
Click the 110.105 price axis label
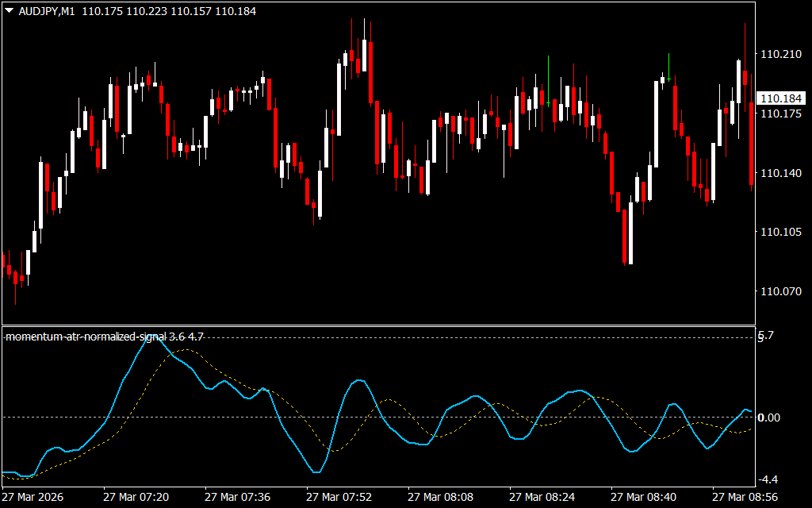click(779, 233)
